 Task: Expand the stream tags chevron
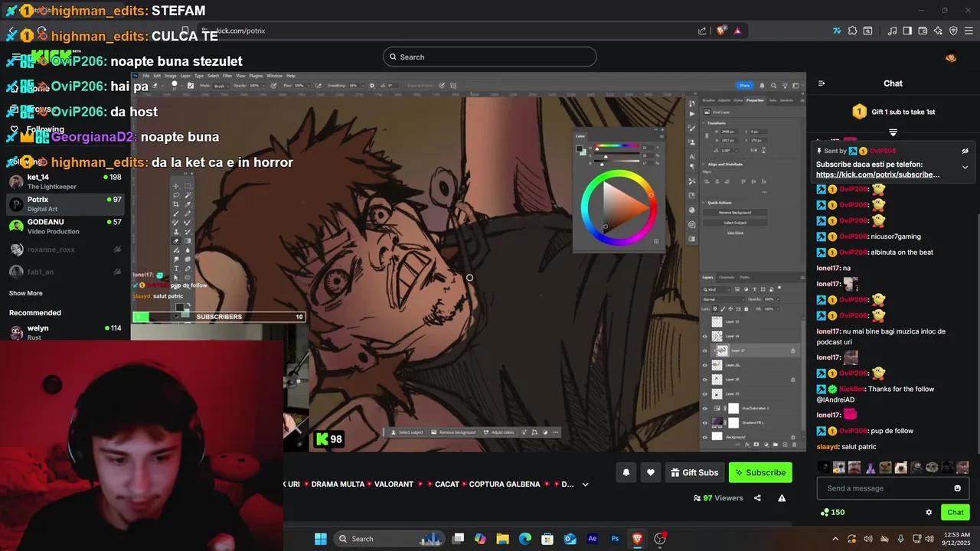(585, 484)
